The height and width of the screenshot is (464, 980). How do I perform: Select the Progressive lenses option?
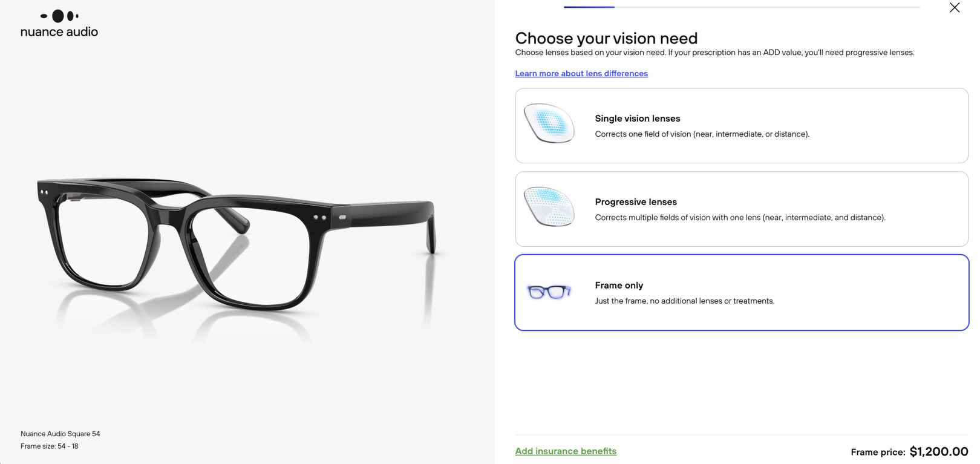point(741,209)
